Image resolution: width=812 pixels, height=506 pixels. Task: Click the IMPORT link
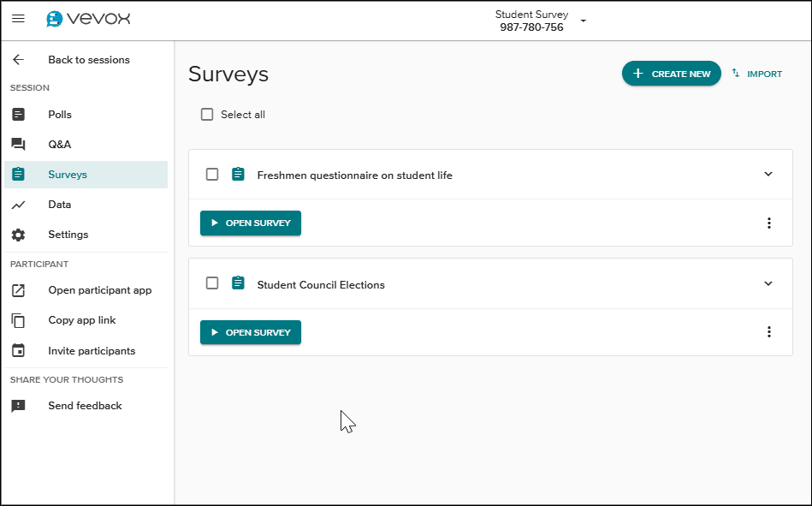point(756,74)
